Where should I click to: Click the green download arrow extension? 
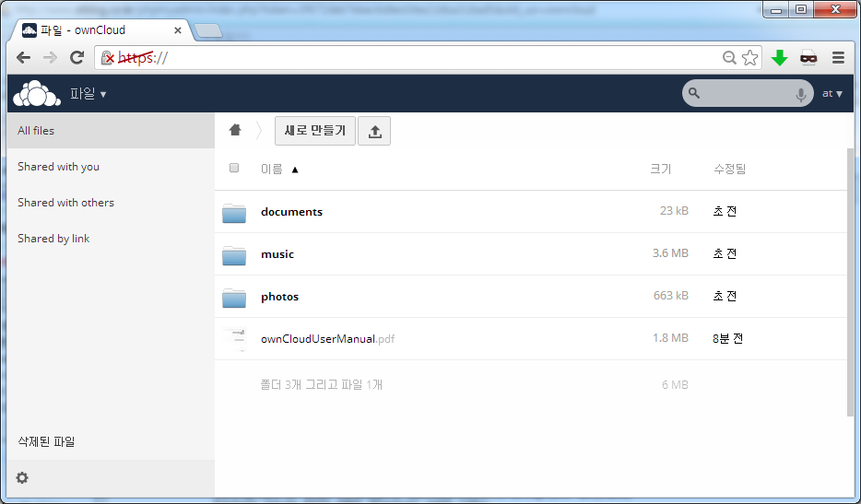click(779, 58)
